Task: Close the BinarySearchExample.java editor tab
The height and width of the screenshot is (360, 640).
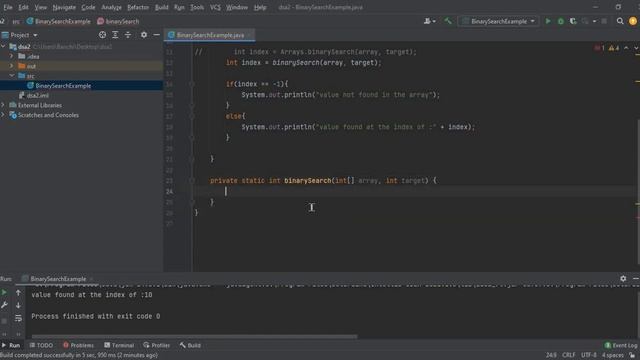Action: 249,35
